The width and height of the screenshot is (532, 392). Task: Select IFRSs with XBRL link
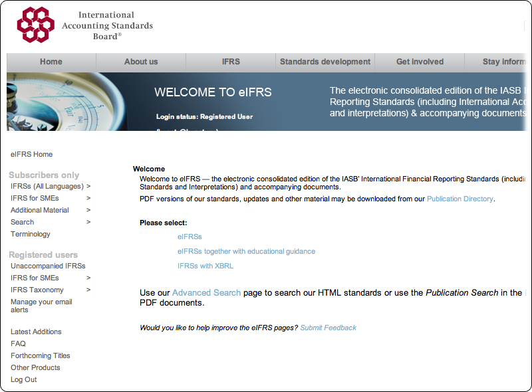pyautogui.click(x=205, y=266)
